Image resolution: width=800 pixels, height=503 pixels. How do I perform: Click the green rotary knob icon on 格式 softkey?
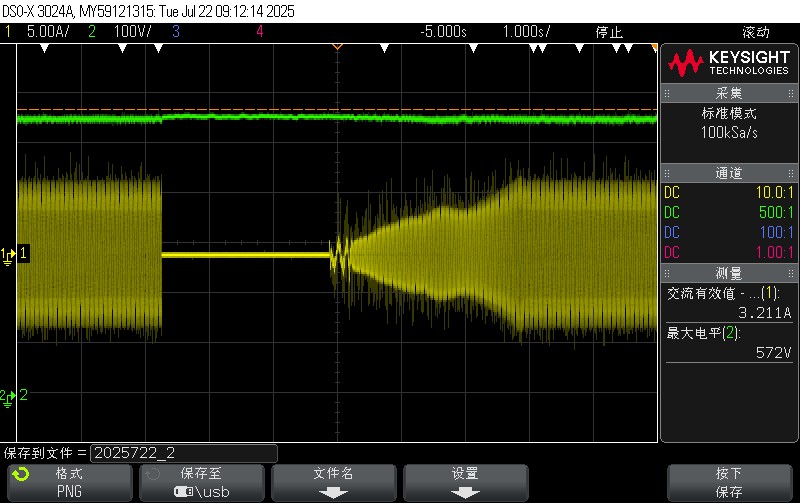pyautogui.click(x=20, y=474)
